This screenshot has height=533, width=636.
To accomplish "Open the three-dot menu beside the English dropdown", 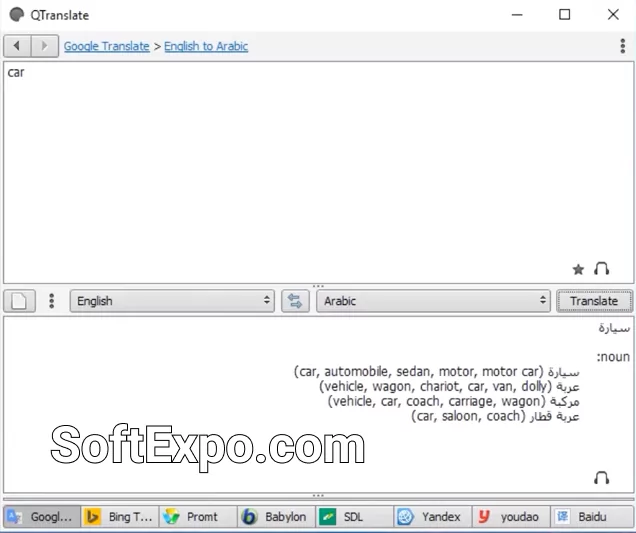I will click(x=51, y=301).
